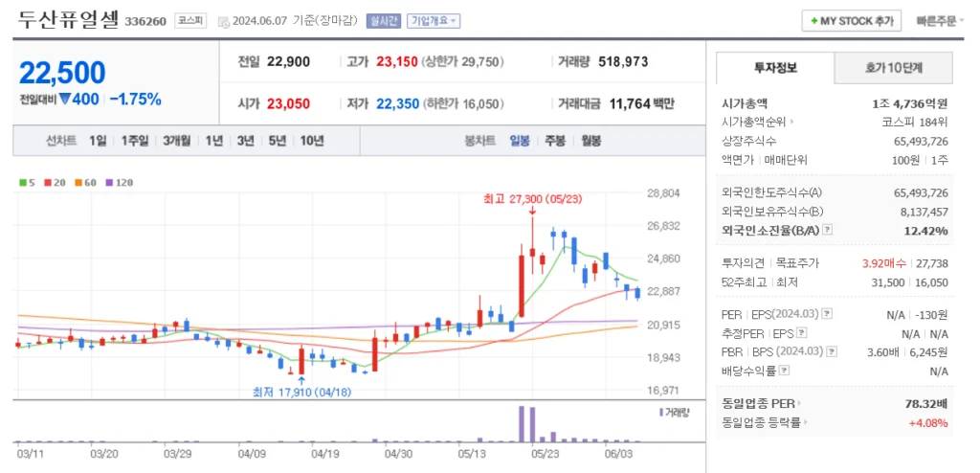The width and height of the screenshot is (980, 473).
Task: Open the 기업개요 dropdown
Action: click(434, 21)
